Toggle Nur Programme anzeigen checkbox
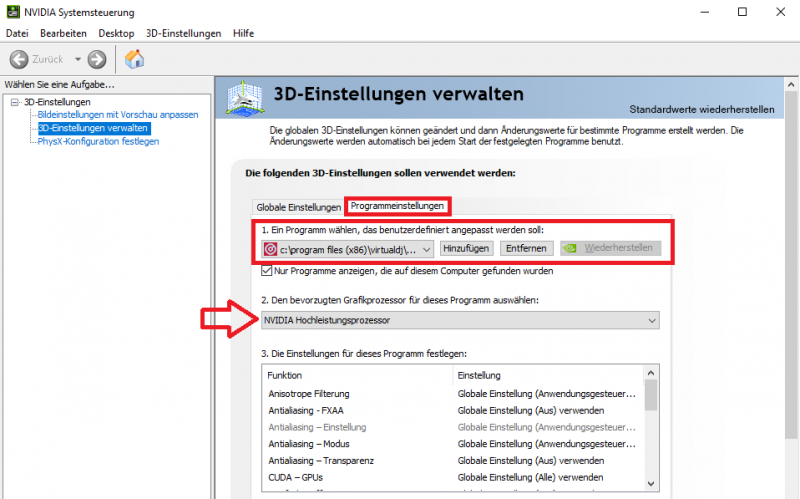This screenshot has height=499, width=800. pos(266,271)
